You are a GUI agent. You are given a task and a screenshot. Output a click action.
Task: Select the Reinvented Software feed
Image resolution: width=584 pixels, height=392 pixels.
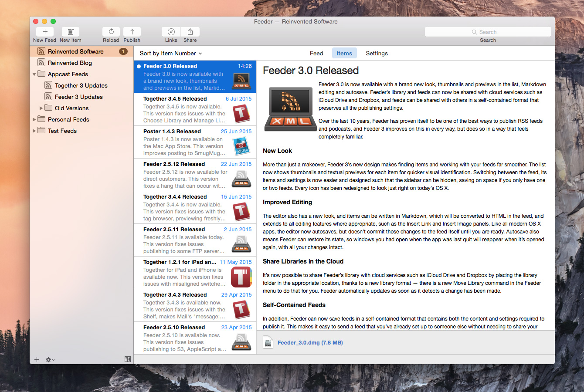click(x=81, y=51)
